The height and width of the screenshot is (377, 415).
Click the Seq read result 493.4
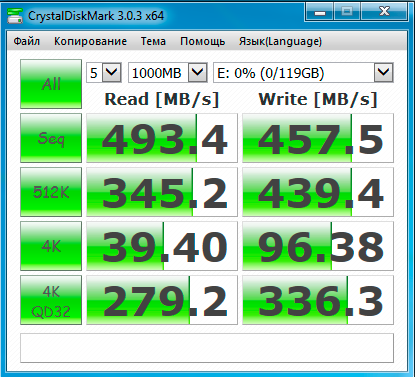[x=162, y=138]
